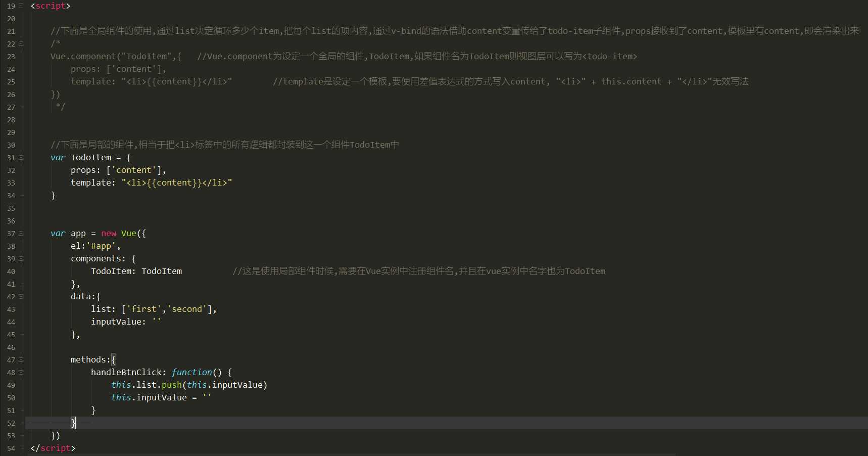Viewport: 868px width, 456px height.
Task: Click the 'components:' key
Action: pos(98,259)
